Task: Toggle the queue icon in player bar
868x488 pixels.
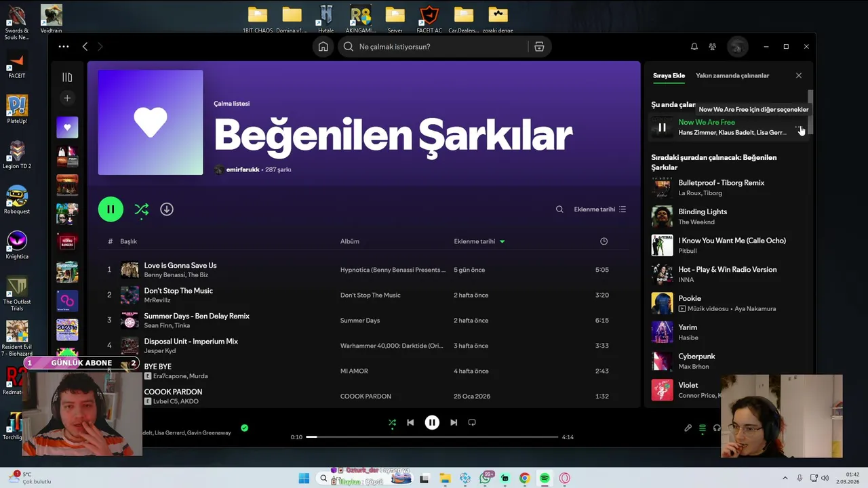Action: 703,428
